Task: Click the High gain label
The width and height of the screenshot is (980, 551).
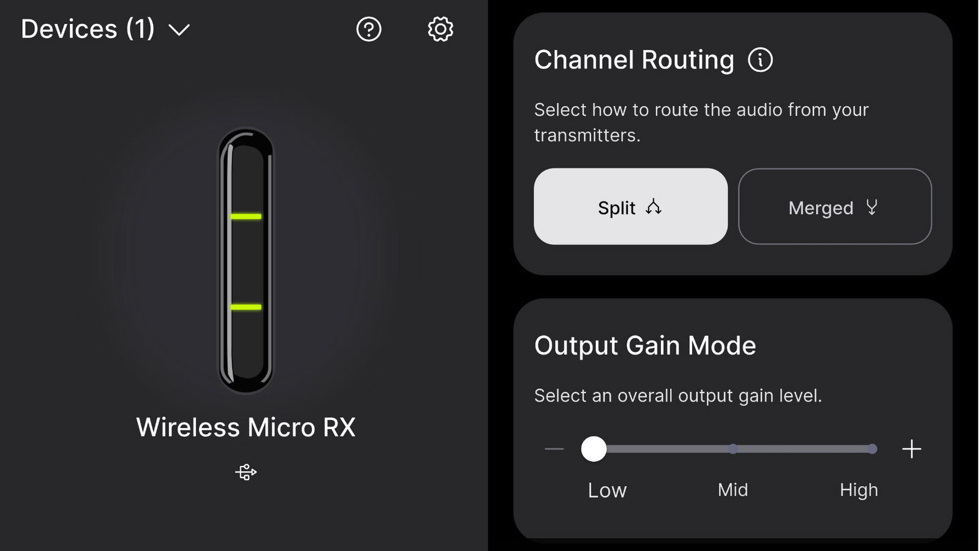Action: tap(859, 490)
